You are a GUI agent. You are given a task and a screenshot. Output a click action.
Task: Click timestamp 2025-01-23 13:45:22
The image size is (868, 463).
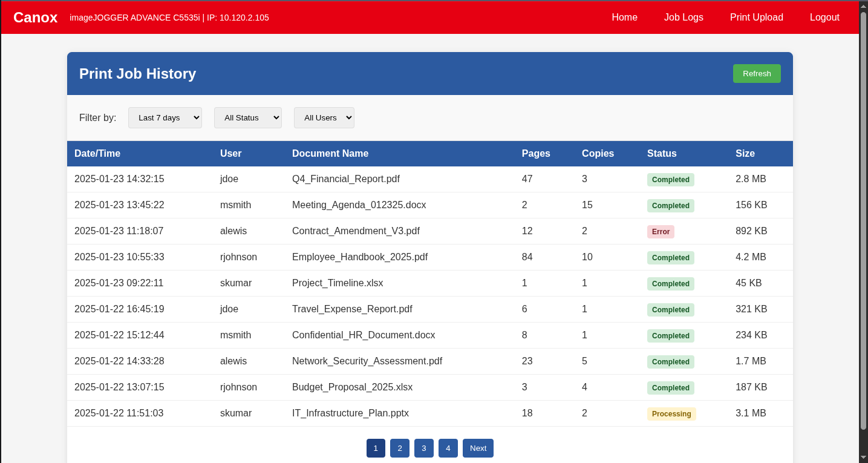(119, 205)
